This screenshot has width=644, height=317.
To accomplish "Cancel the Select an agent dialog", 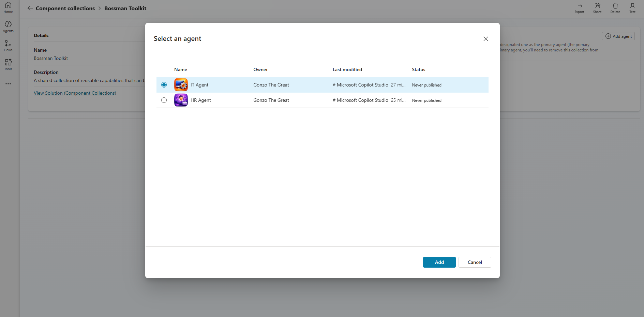I will tap(475, 262).
